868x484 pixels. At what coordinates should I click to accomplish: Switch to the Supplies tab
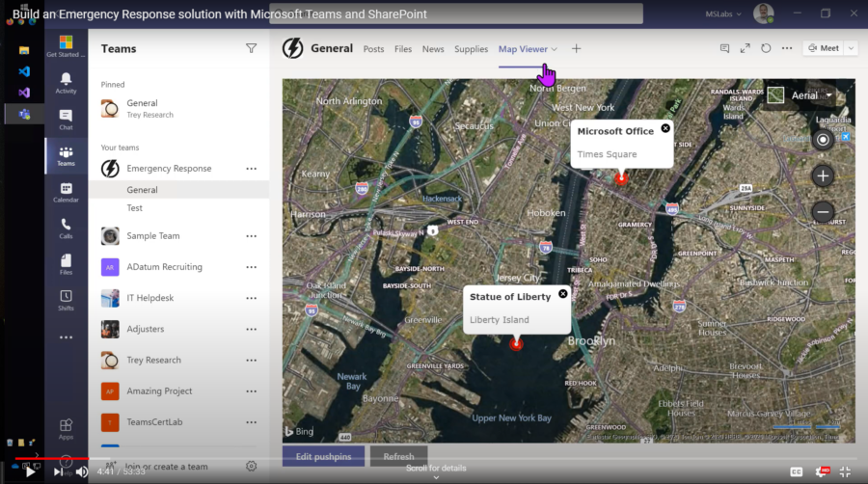[471, 49]
